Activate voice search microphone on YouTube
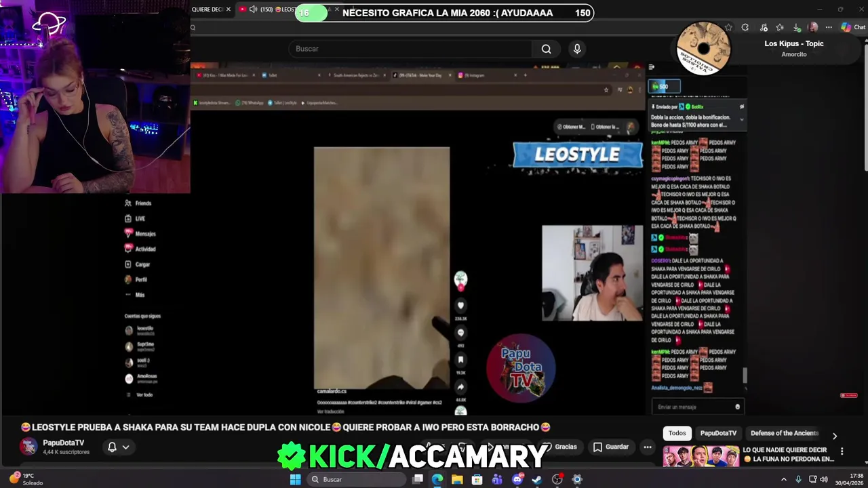868x488 pixels. (x=577, y=49)
